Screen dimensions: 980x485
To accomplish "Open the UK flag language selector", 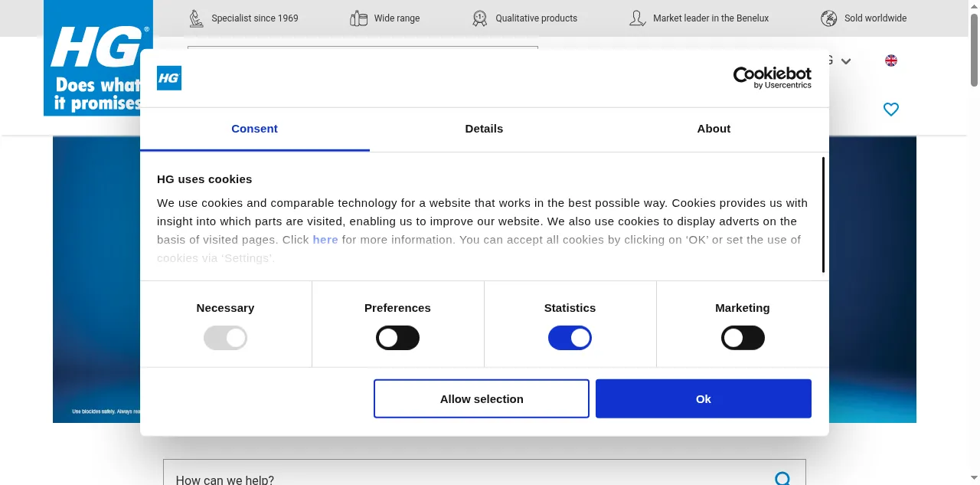I will coord(891,61).
